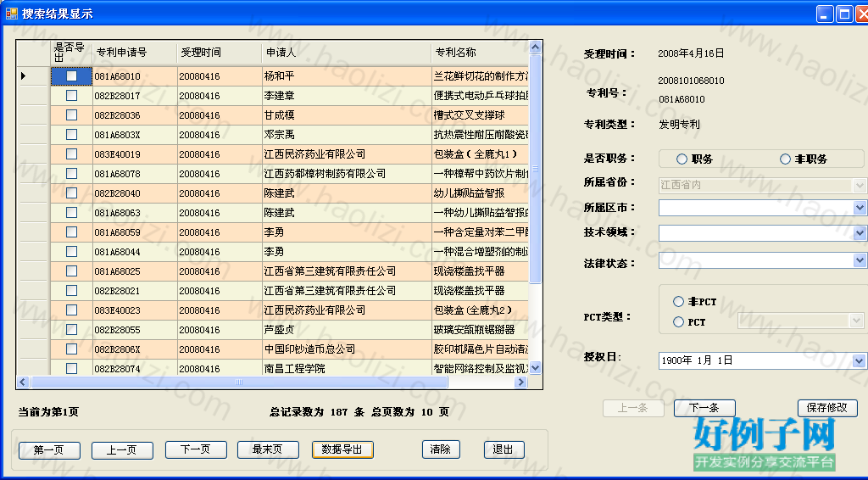This screenshot has width=868, height=480.
Task: Click patent number cell 081A68044
Action: (135, 251)
